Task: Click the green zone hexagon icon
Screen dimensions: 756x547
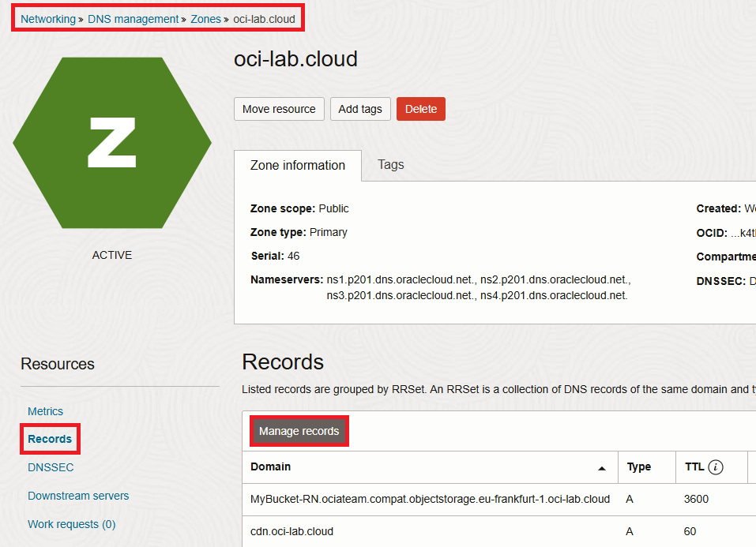Action: pyautogui.click(x=112, y=143)
